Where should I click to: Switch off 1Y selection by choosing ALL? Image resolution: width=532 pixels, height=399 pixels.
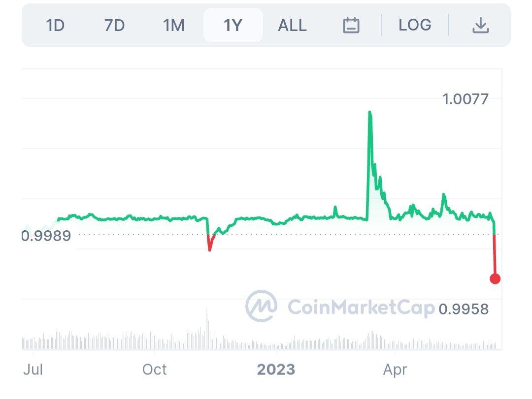click(292, 25)
